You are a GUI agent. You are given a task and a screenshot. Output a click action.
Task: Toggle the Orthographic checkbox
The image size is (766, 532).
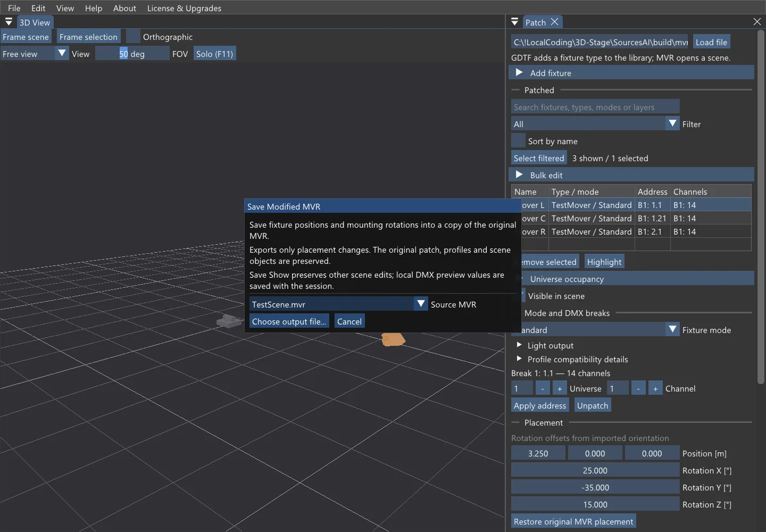click(133, 37)
